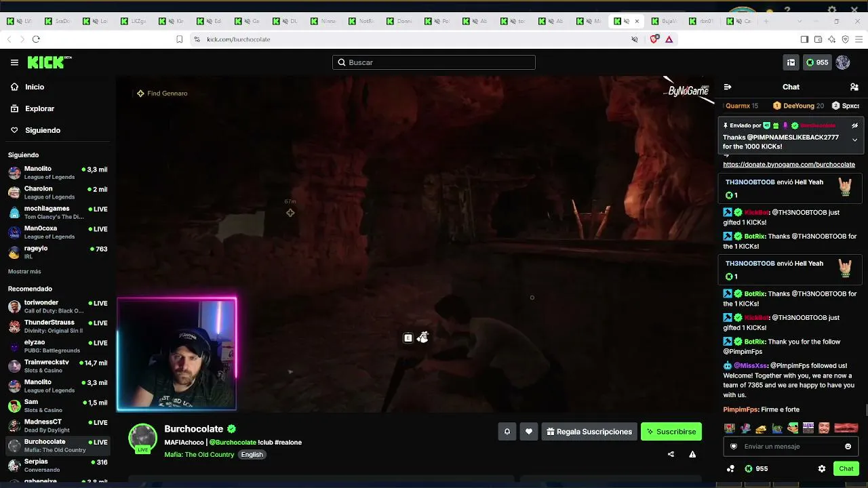Go to Kick home via logo
This screenshot has width=868, height=488.
point(50,62)
